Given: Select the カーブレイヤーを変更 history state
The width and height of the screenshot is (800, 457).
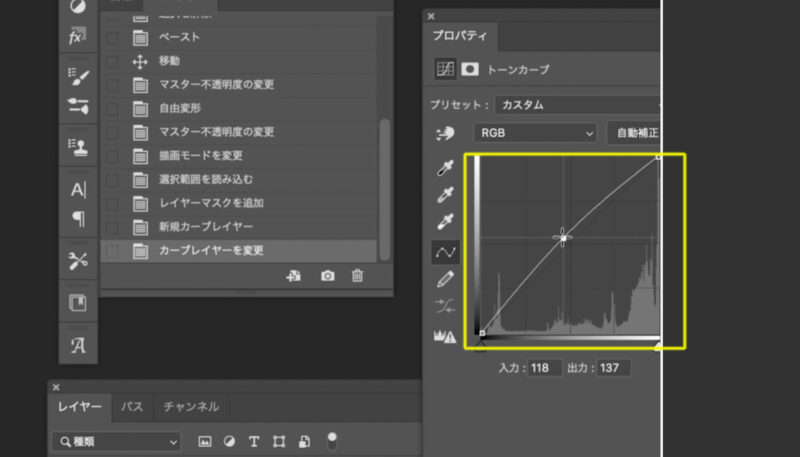Looking at the screenshot, I should (x=239, y=250).
